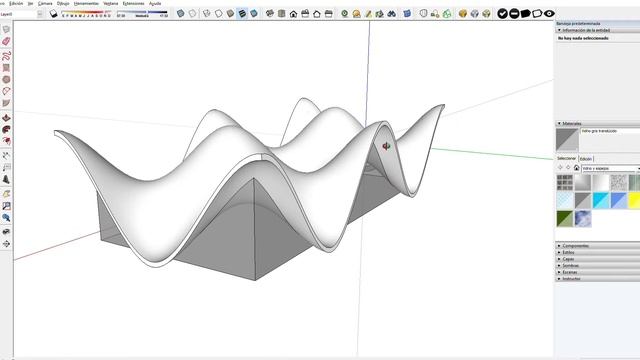Pick the cyan glass material swatch
640x360 pixels.
(x=601, y=200)
